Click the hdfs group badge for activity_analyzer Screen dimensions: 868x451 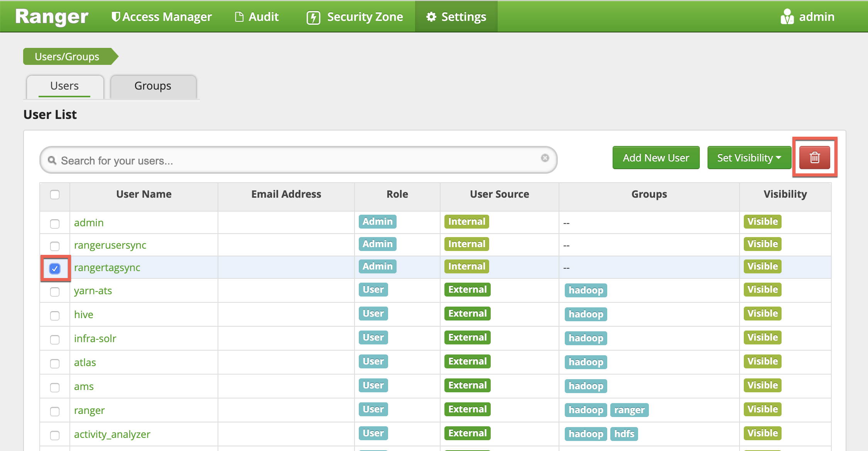(624, 434)
